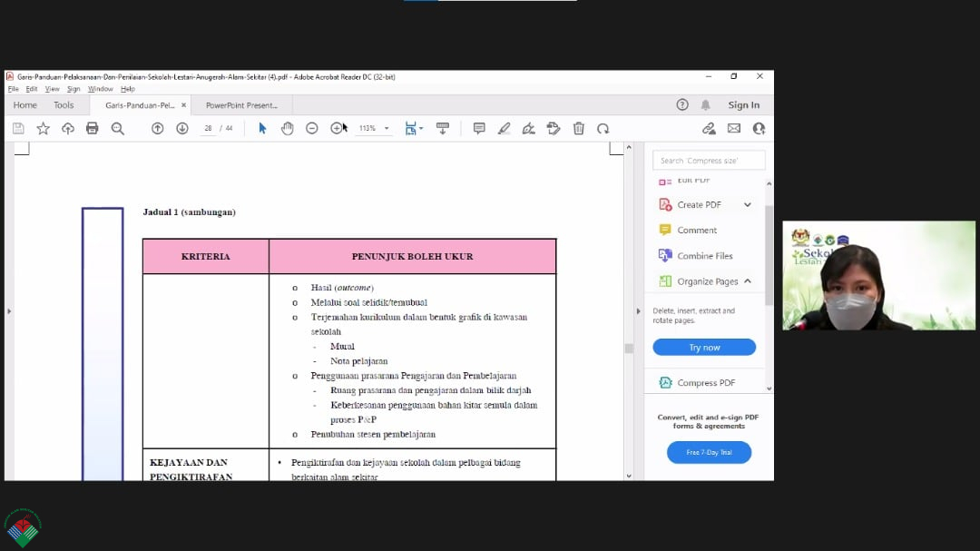
Task: Click the document vertical scrollbar thumb
Action: click(629, 349)
